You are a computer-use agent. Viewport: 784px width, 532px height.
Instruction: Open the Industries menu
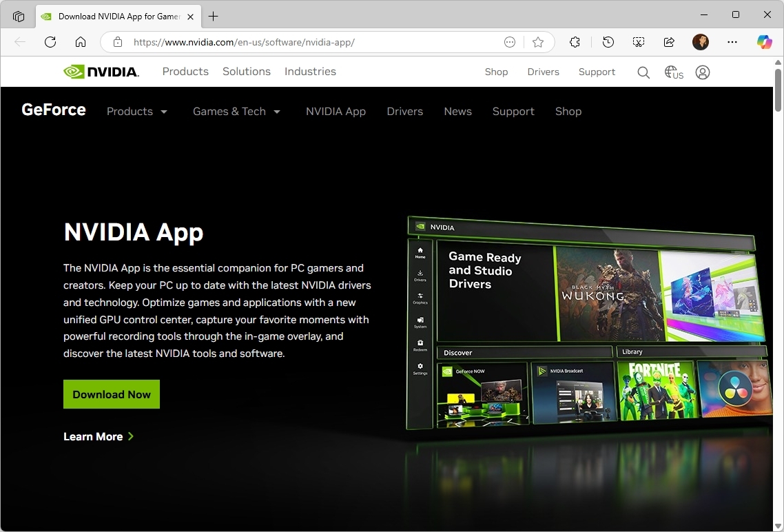tap(310, 72)
